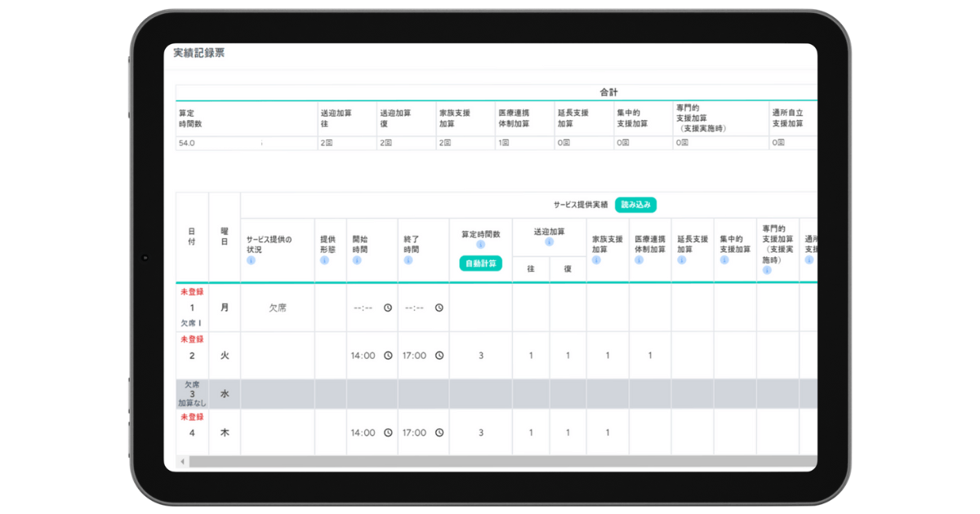Screen dimensions: 980x514
Task: Open info icon under サービス提供の状況
Action: pyautogui.click(x=251, y=260)
